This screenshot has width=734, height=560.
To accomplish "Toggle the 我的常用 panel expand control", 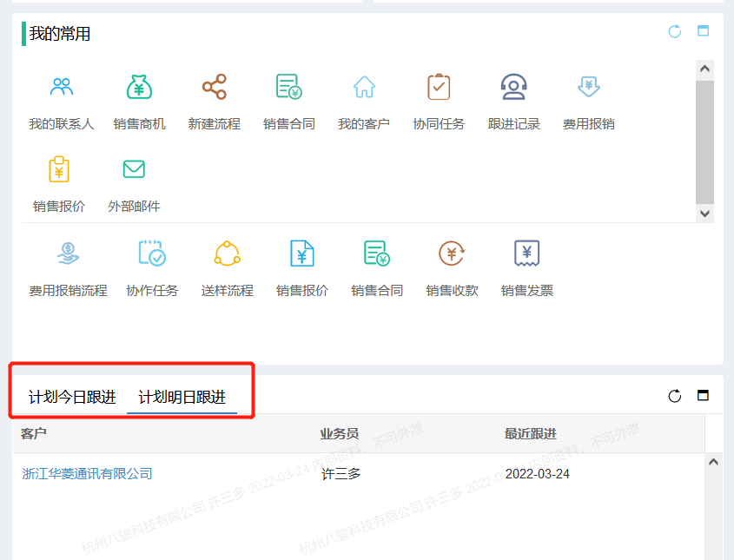I will click(702, 31).
